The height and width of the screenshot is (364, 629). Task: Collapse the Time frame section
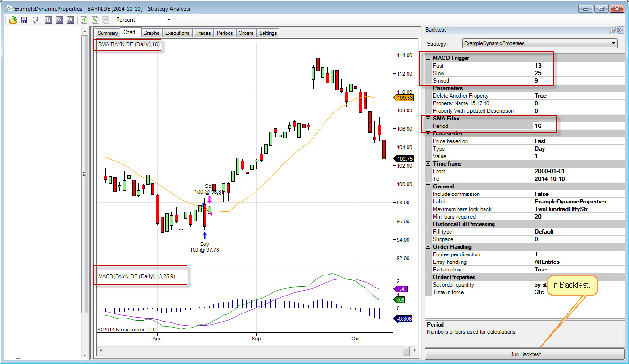point(428,164)
